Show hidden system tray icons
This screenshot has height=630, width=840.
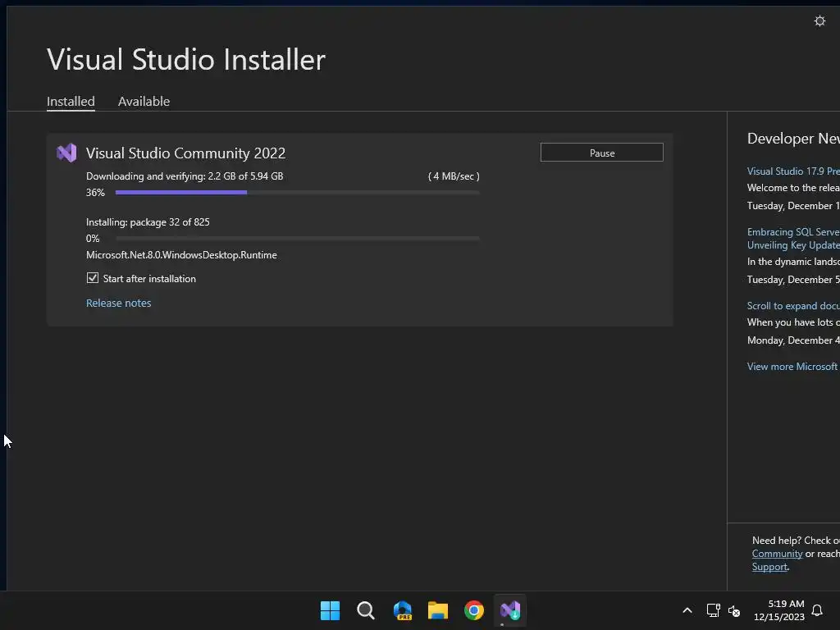pyautogui.click(x=687, y=610)
